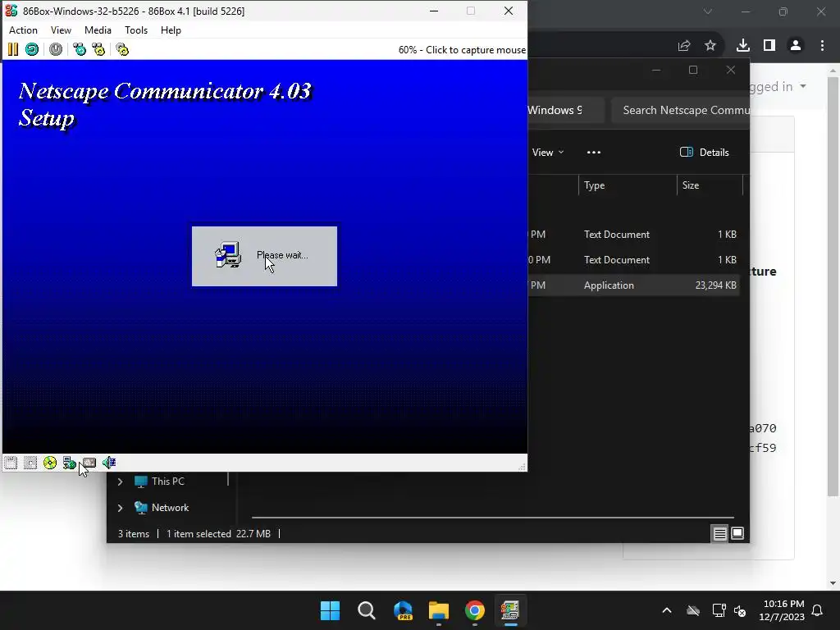Select the Application row sized 23,294 KB
This screenshot has width=840, height=630.
click(x=634, y=285)
